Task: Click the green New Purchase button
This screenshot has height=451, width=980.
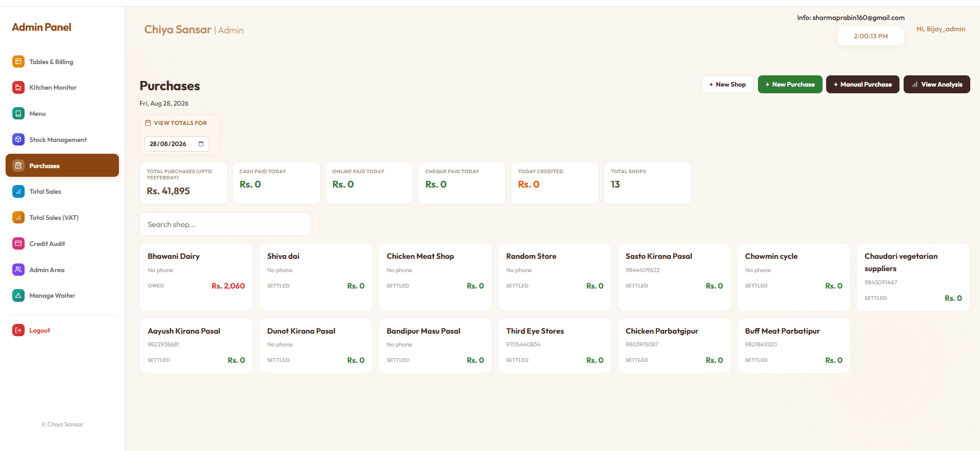Action: click(x=790, y=85)
